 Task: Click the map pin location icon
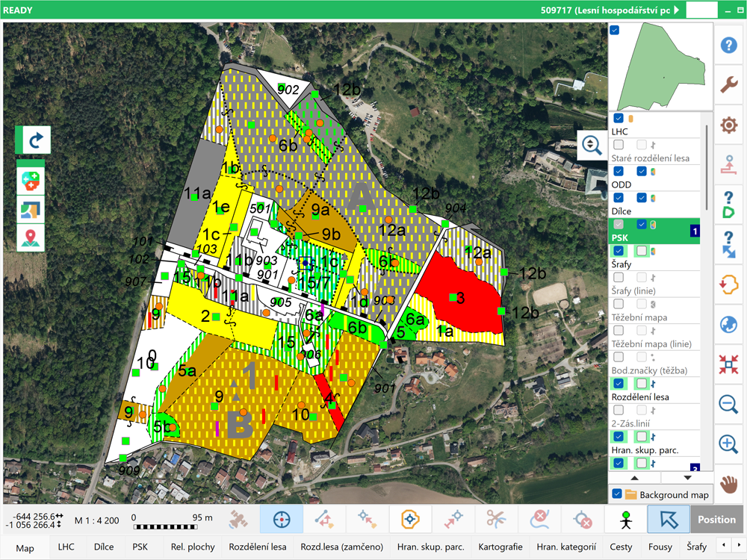coord(31,239)
